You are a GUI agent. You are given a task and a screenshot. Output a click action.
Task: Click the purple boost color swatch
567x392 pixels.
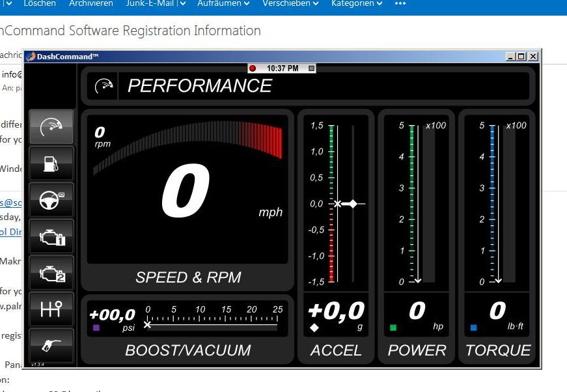pyautogui.click(x=96, y=328)
